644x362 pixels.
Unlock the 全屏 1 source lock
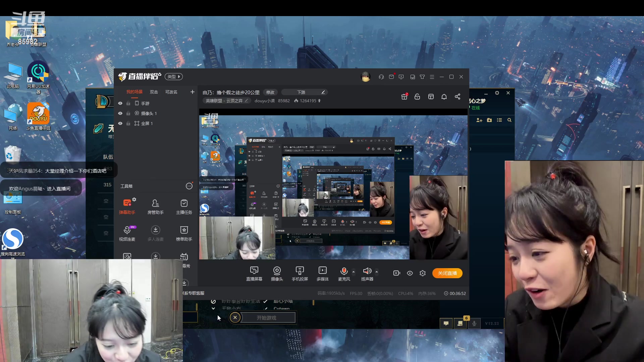click(128, 123)
